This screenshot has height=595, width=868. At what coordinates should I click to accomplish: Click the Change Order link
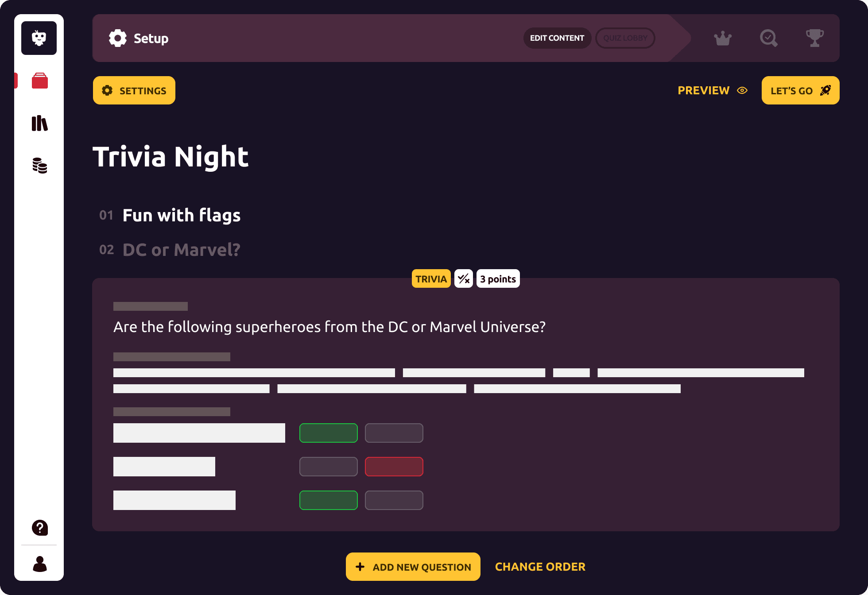pyautogui.click(x=540, y=567)
